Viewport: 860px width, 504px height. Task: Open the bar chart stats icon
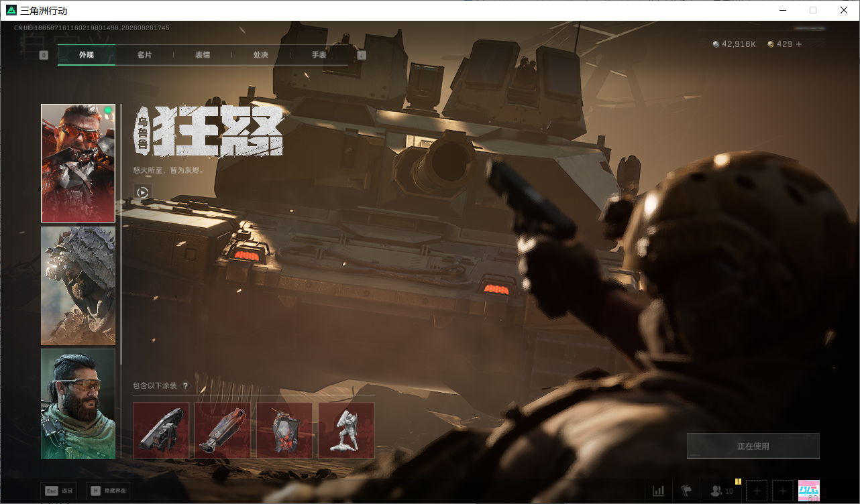coord(659,491)
